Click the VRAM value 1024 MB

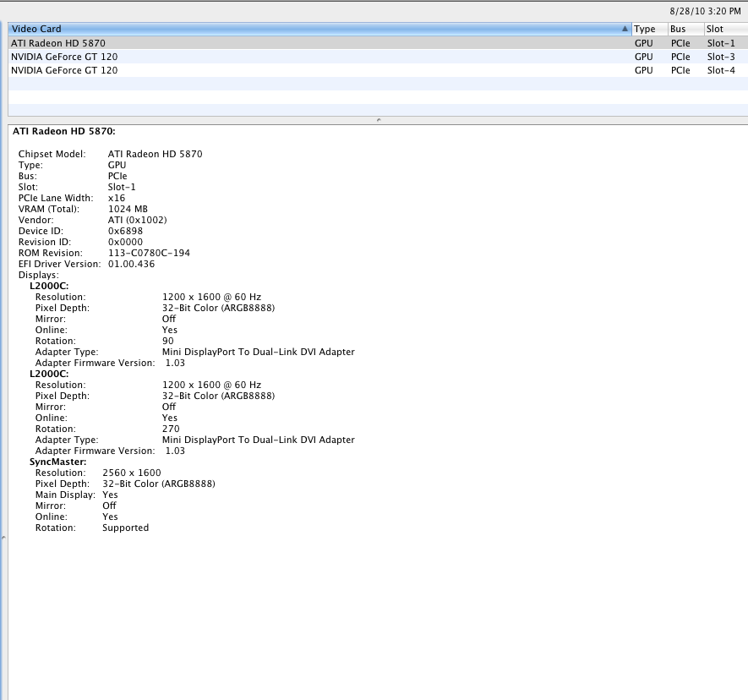pos(128,209)
